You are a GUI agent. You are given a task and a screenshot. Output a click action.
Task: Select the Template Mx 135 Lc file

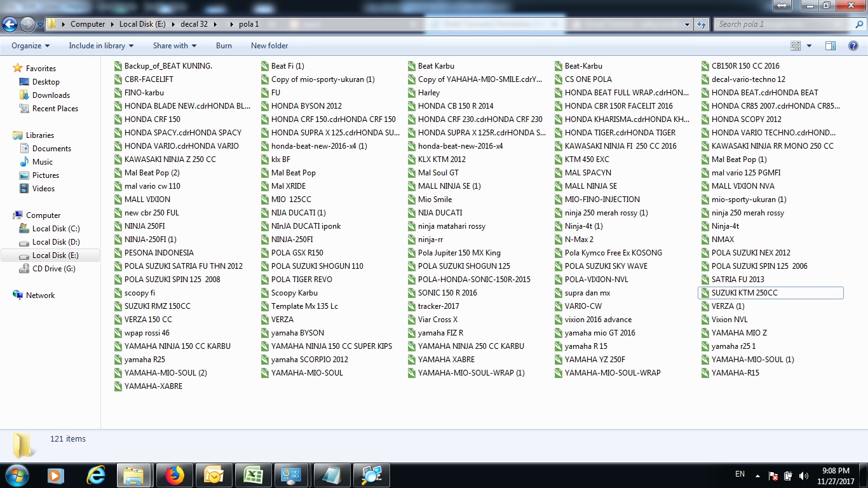(300, 306)
